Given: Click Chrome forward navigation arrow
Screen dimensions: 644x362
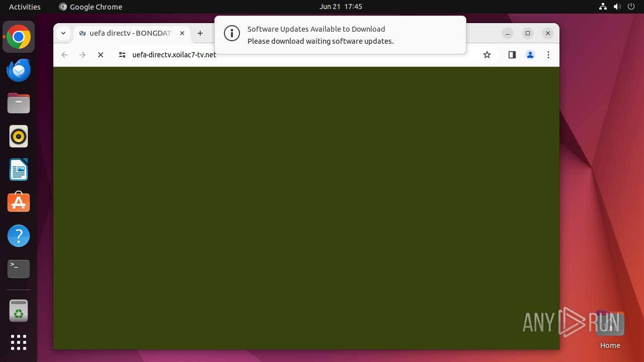Looking at the screenshot, I should tap(83, 55).
